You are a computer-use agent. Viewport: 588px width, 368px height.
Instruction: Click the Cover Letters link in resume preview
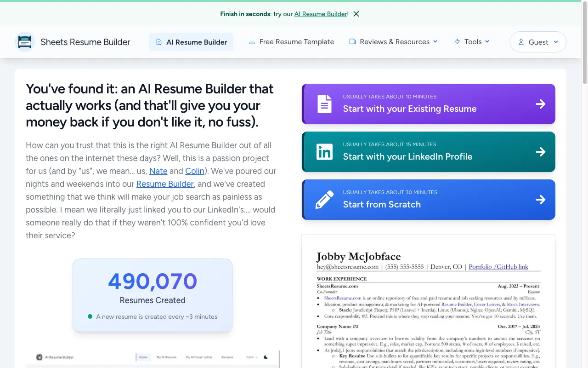click(486, 304)
